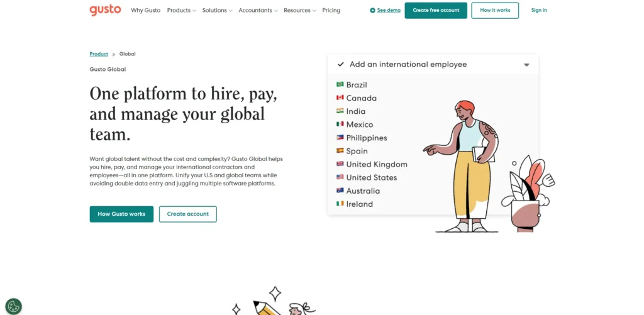644x315 pixels.
Task: Click the Sign in link
Action: [539, 10]
